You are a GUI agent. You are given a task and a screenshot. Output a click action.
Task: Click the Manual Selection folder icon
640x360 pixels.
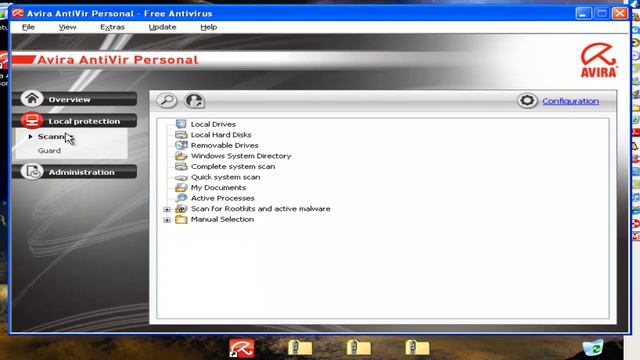point(181,219)
